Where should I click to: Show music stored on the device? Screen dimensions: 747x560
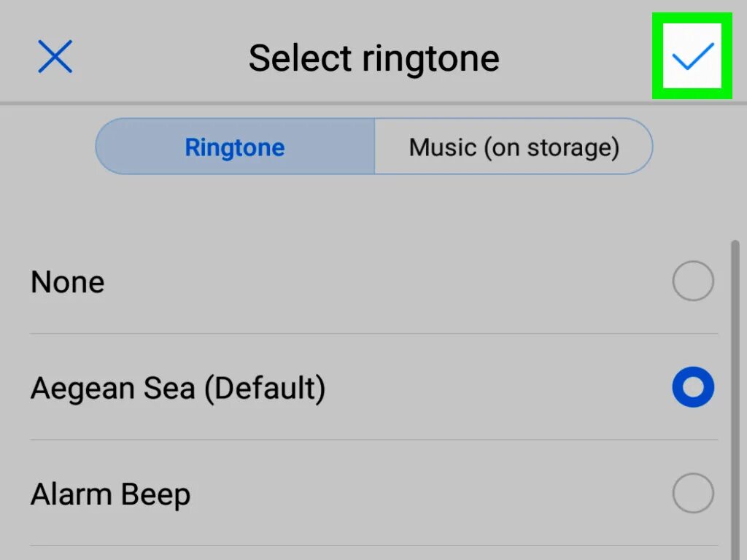tap(514, 147)
